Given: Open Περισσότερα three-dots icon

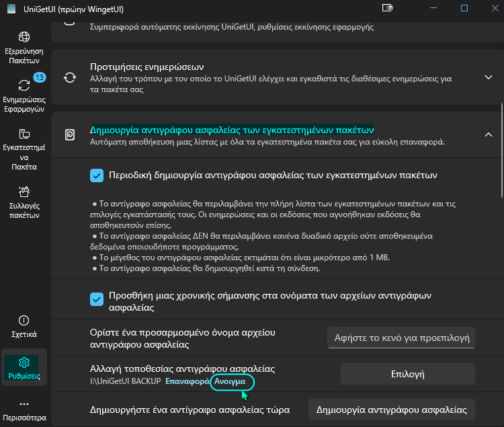Looking at the screenshot, I should pos(24,404).
